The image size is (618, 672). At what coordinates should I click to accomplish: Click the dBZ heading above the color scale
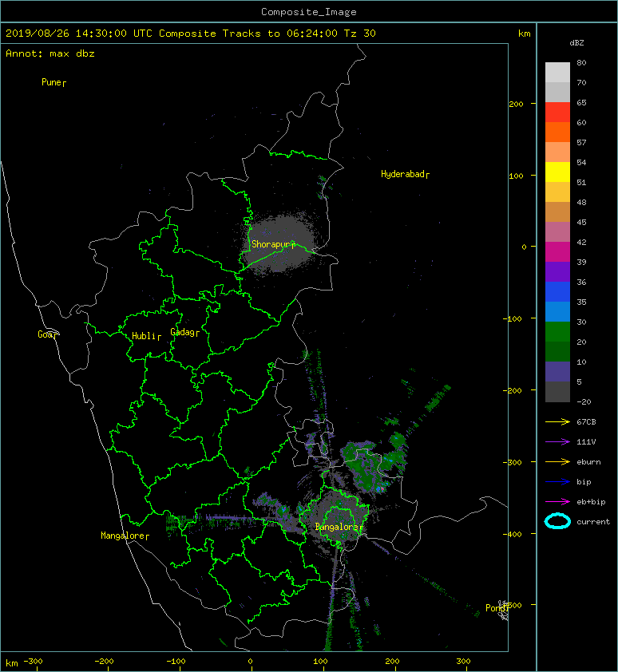(576, 43)
